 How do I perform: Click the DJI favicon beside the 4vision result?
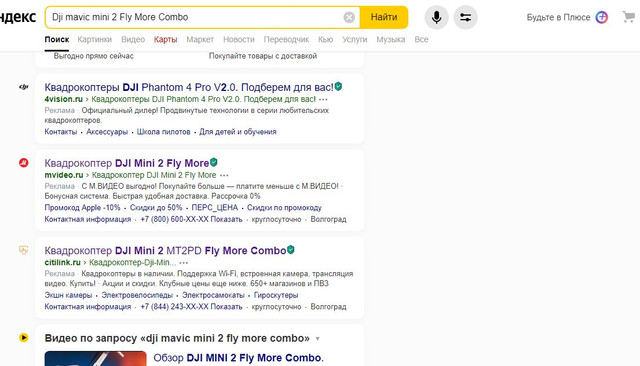click(24, 87)
